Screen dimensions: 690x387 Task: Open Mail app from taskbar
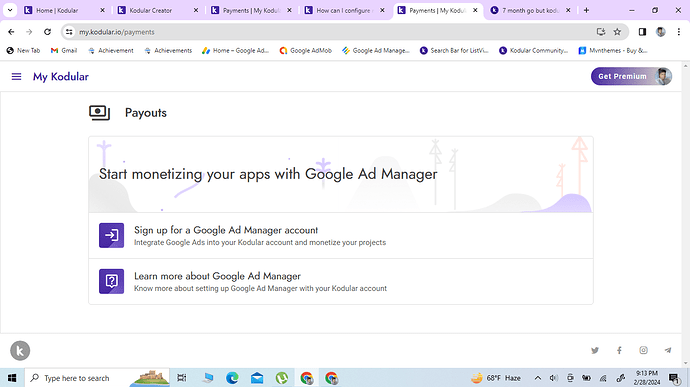click(x=257, y=378)
